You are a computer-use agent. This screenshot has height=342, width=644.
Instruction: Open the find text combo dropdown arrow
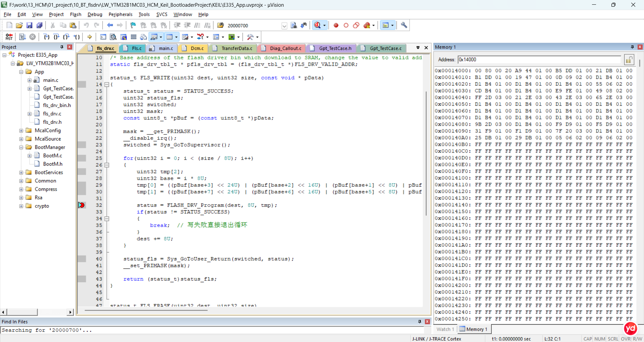tap(284, 26)
